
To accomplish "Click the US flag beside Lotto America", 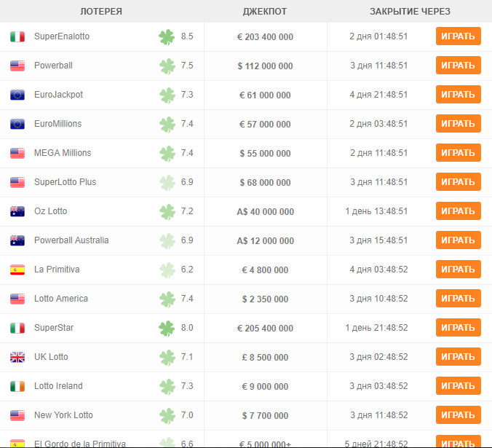I will 17,299.
